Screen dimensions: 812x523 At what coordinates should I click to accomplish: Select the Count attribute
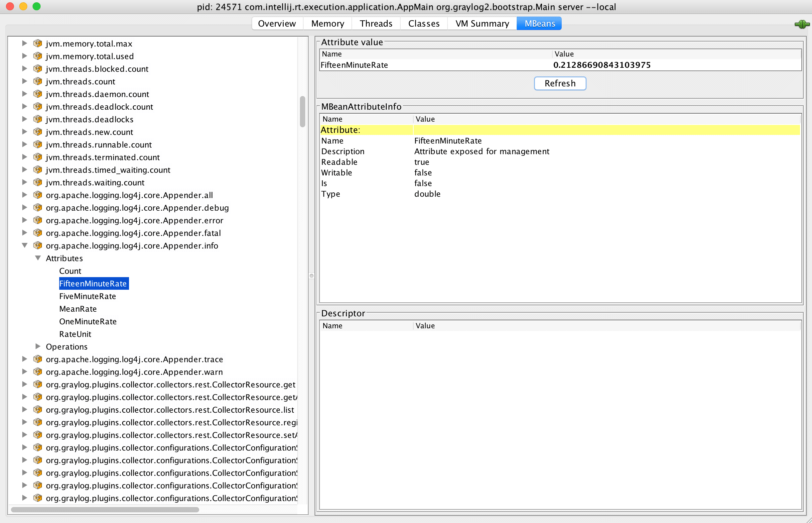click(70, 271)
